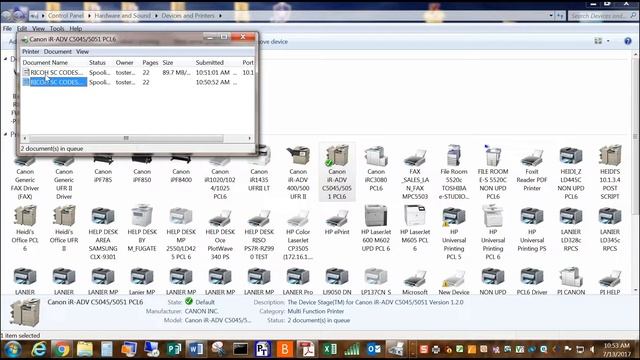The width and height of the screenshot is (640, 360).
Task: Open the Help menu in Devices and Printers
Action: [76, 29]
